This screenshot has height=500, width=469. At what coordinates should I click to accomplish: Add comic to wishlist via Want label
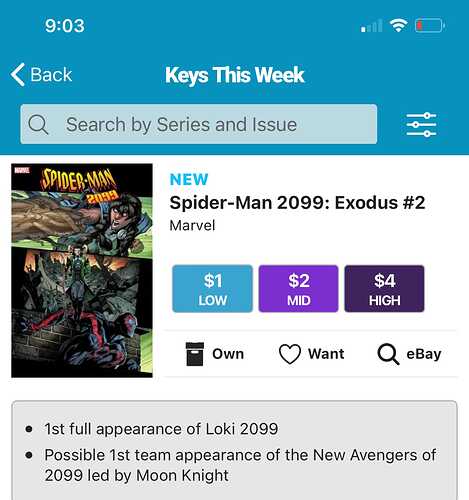click(x=326, y=354)
